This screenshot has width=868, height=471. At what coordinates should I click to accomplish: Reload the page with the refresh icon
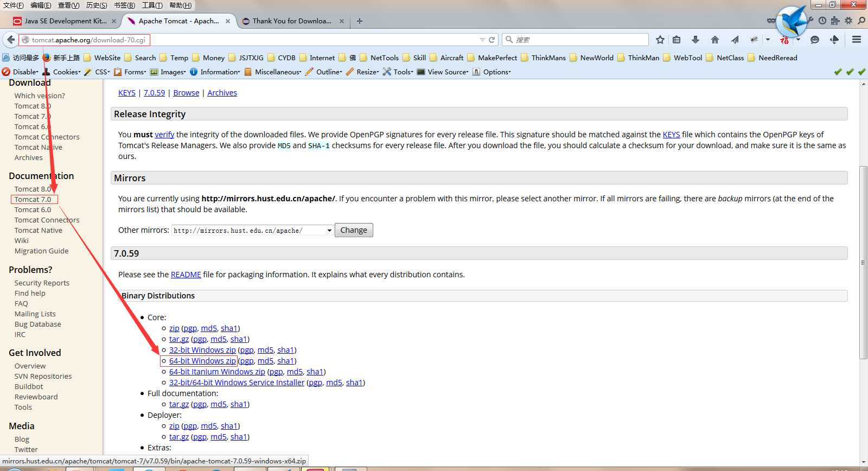click(492, 40)
